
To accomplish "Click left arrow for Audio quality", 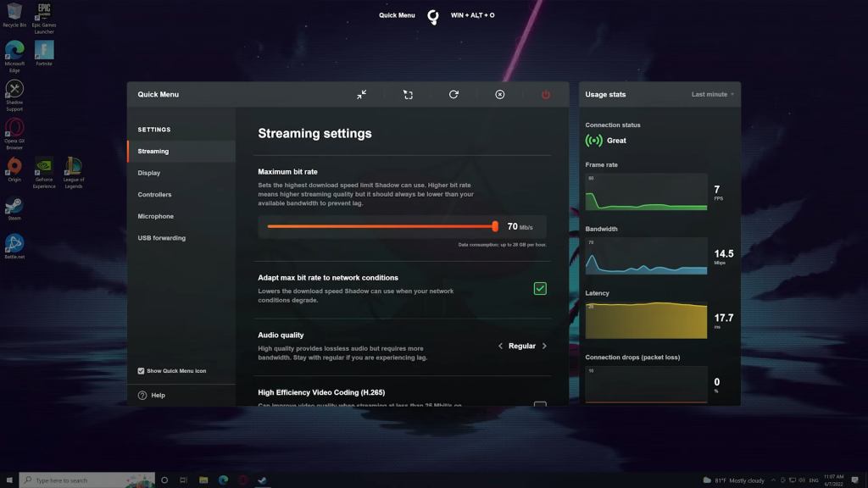I will coord(500,346).
